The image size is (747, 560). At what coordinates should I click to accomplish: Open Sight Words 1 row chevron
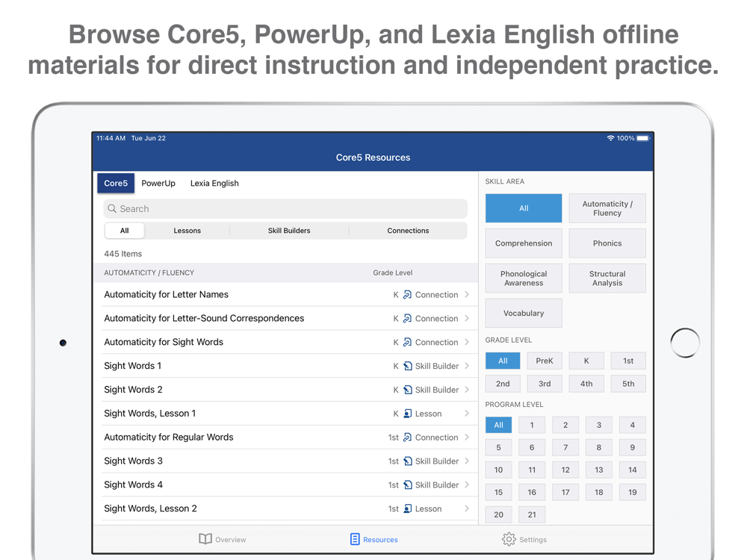467,366
